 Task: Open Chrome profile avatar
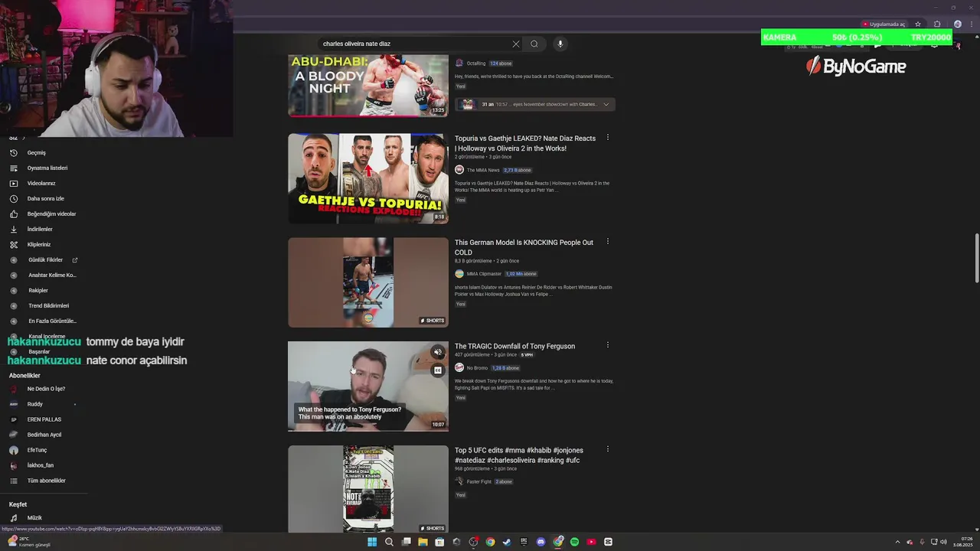957,24
